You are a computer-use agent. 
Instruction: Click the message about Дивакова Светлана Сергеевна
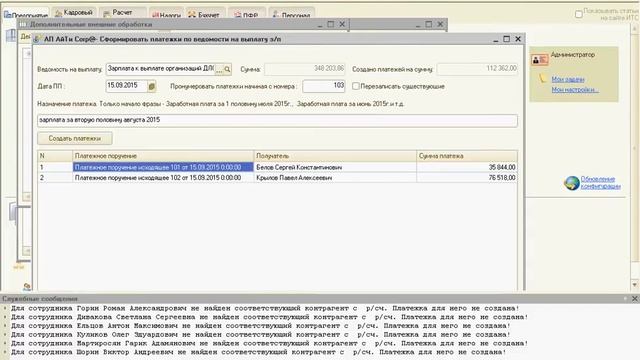[x=269, y=317]
